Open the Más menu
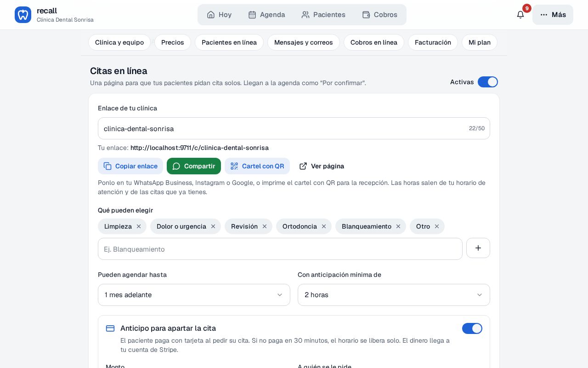This screenshot has height=368, width=588. point(553,15)
